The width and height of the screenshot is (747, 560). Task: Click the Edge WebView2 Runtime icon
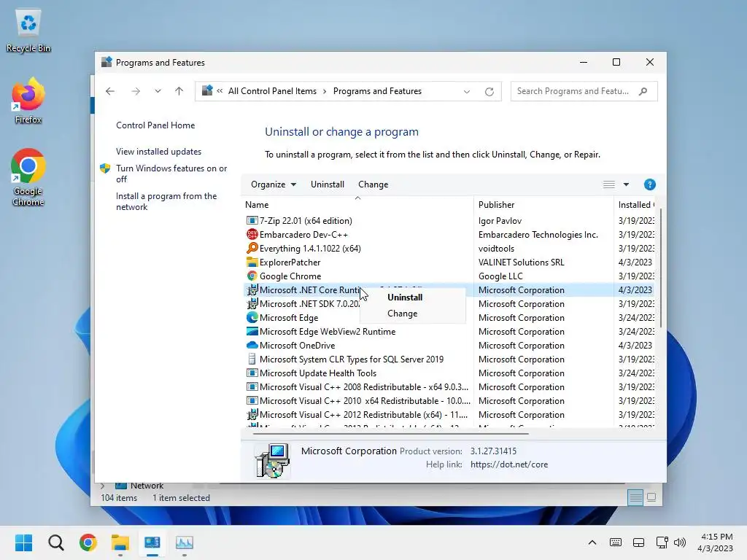[x=252, y=332]
